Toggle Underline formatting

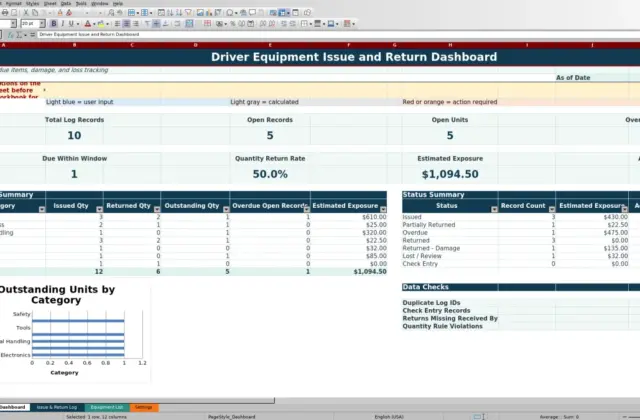(x=71, y=24)
